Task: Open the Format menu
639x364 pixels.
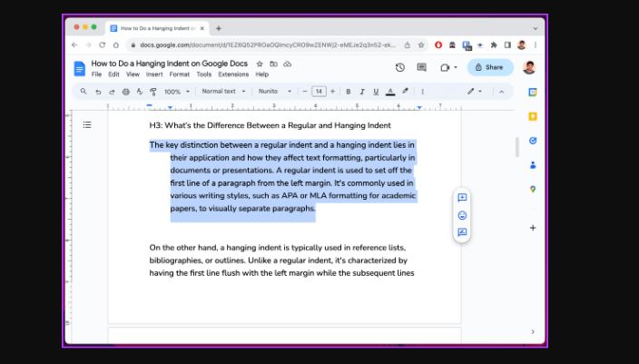Action: pos(180,74)
